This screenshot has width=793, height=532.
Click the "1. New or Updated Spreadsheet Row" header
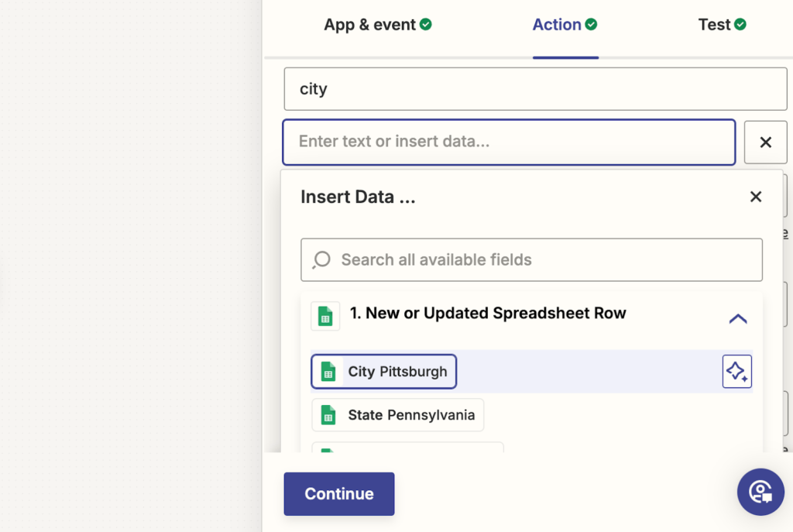click(x=488, y=314)
